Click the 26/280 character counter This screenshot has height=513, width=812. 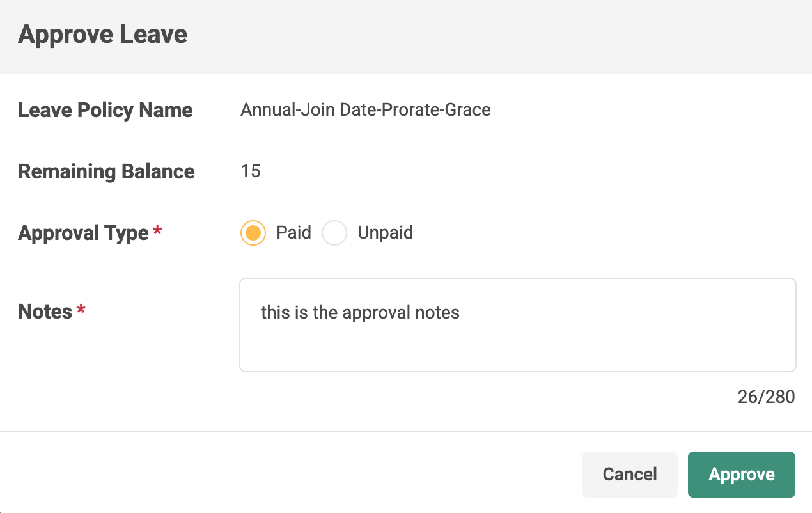(766, 397)
